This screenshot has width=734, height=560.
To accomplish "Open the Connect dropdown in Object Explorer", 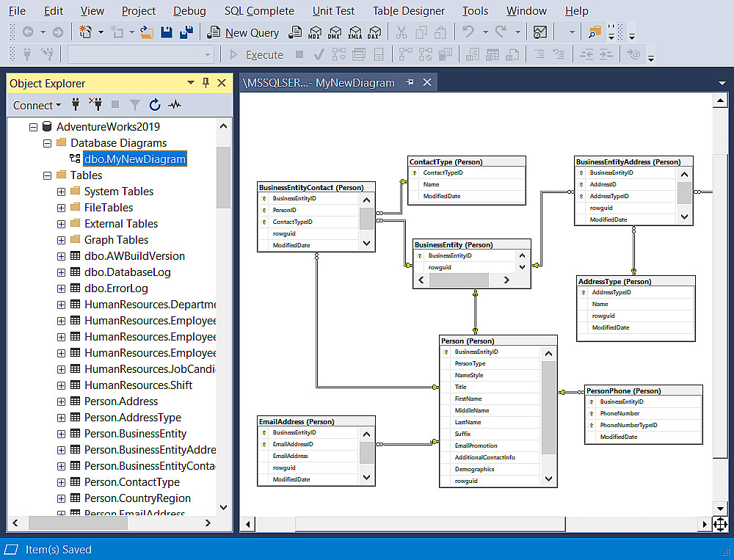I will pyautogui.click(x=37, y=105).
